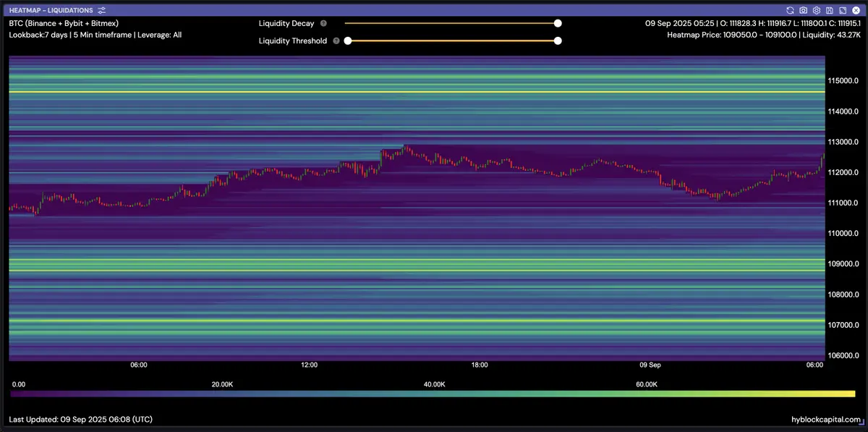Click the Lookback 7 days info line
This screenshot has width=868, height=432.
coord(95,34)
